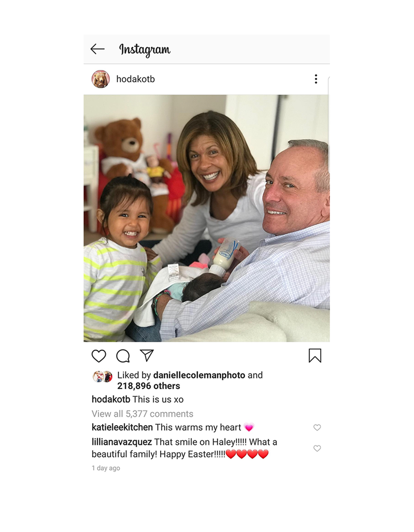Save post with bookmark icon
Viewport: 414px width, 532px height.
[x=315, y=356]
